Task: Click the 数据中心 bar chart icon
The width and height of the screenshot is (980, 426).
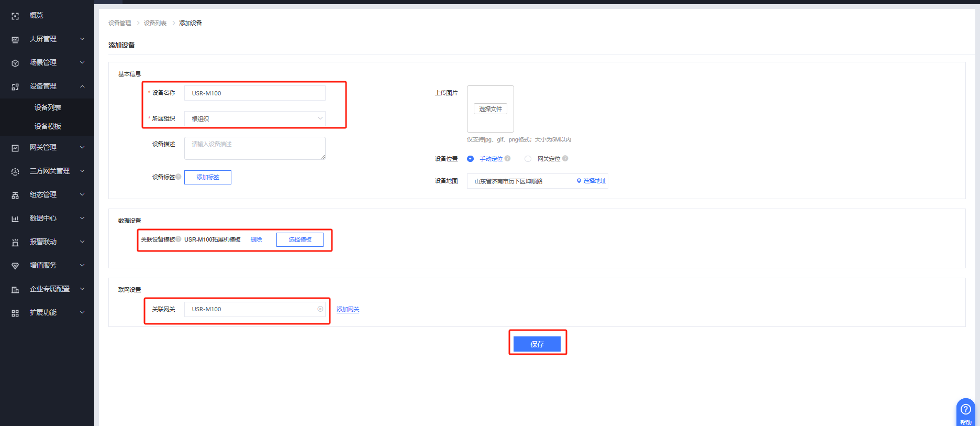Action: (x=15, y=219)
